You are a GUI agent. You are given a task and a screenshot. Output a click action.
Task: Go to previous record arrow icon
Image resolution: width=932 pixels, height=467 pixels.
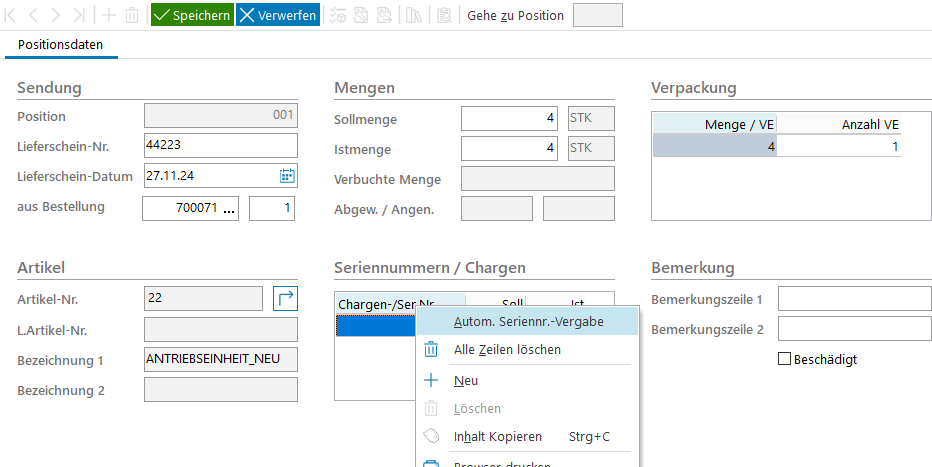pyautogui.click(x=33, y=15)
